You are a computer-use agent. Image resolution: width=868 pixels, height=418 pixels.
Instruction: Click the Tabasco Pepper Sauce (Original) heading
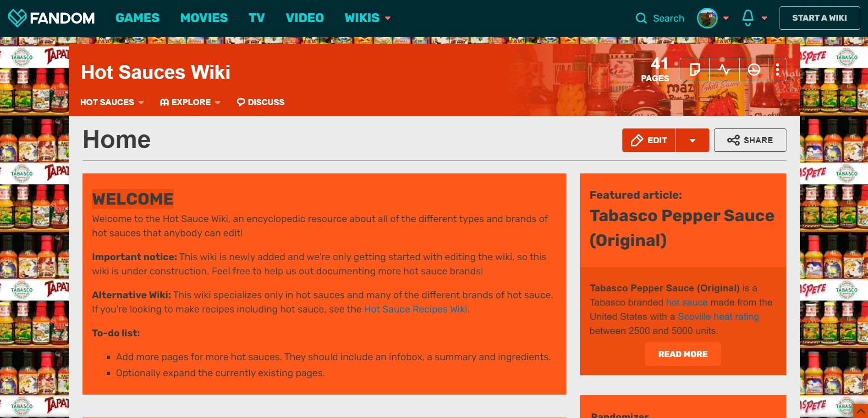click(682, 228)
